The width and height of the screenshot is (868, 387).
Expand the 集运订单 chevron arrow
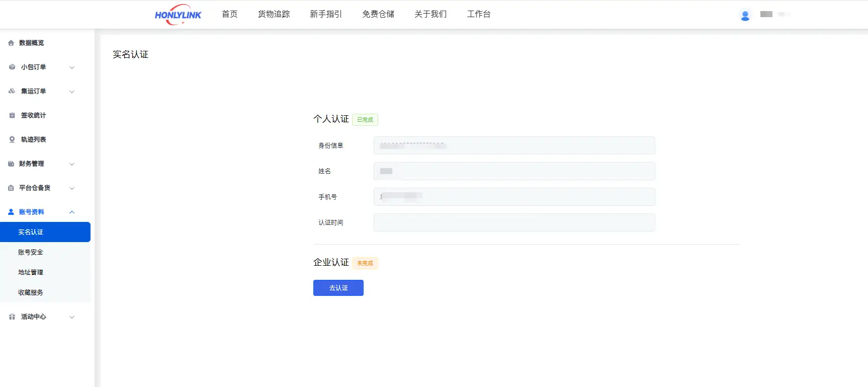pos(72,92)
